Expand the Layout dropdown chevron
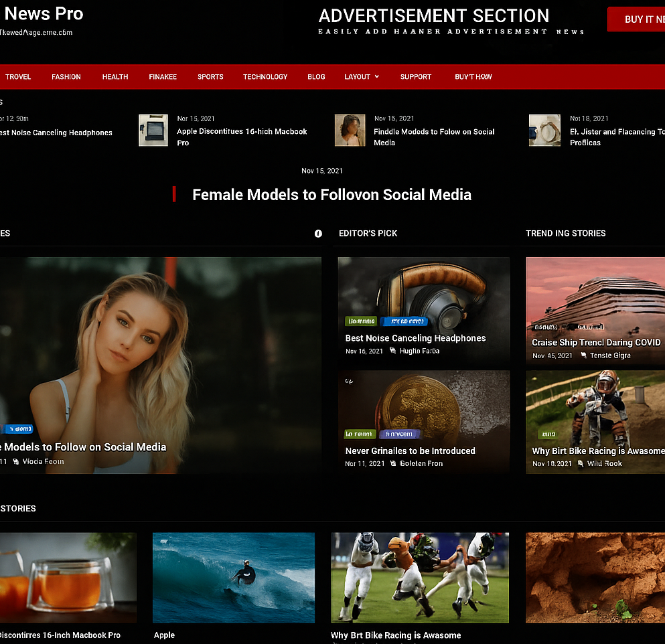 pos(376,77)
